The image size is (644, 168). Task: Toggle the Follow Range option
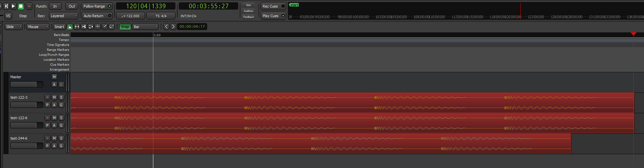coord(97,6)
